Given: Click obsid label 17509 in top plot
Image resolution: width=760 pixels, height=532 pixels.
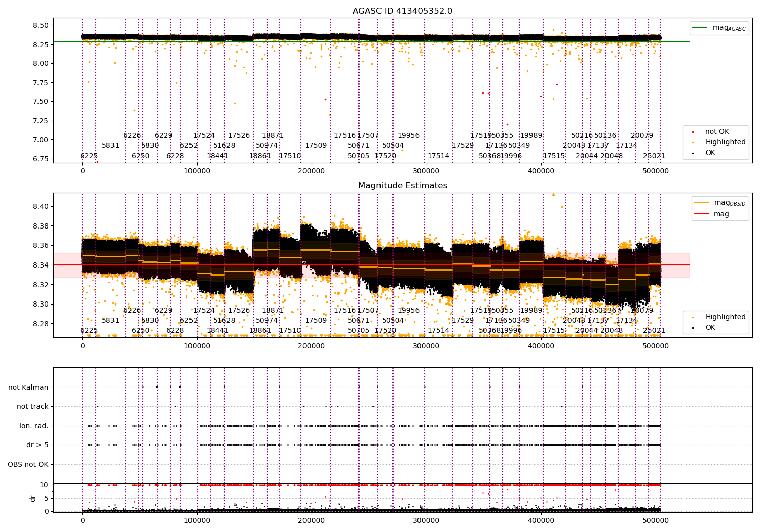Looking at the screenshot, I should tap(316, 145).
